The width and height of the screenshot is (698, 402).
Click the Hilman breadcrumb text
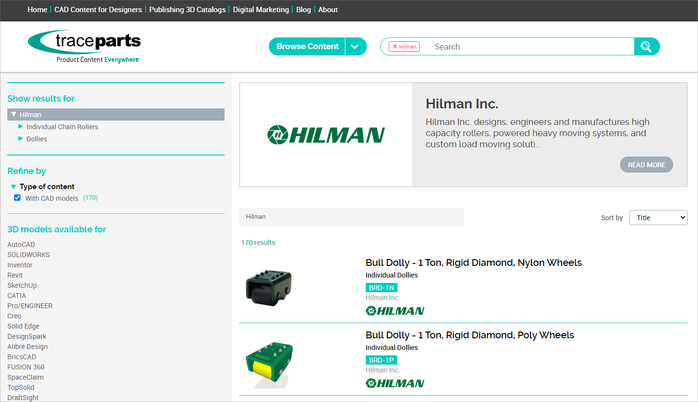coord(256,217)
